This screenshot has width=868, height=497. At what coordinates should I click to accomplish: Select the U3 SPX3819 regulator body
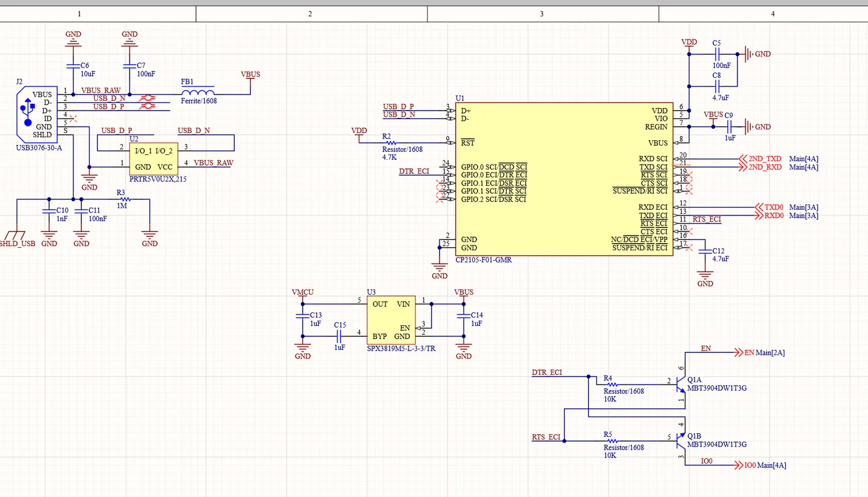(391, 320)
